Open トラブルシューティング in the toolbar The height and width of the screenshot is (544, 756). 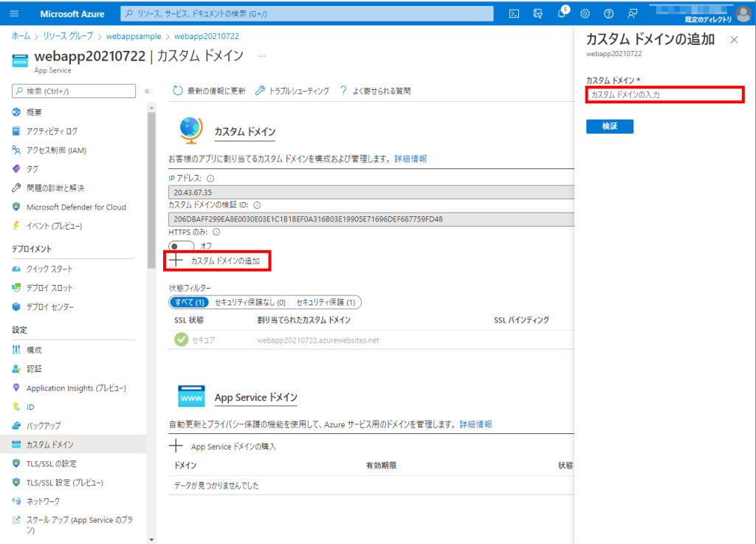pyautogui.click(x=292, y=91)
